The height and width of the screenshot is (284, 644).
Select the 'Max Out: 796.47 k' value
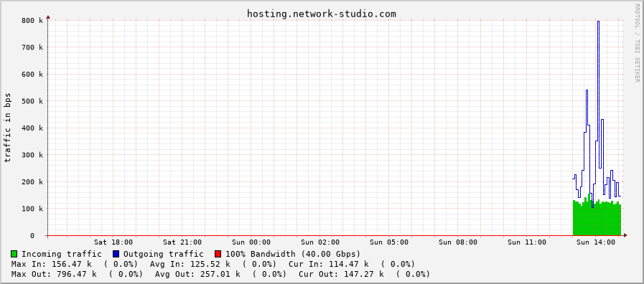coord(54,274)
